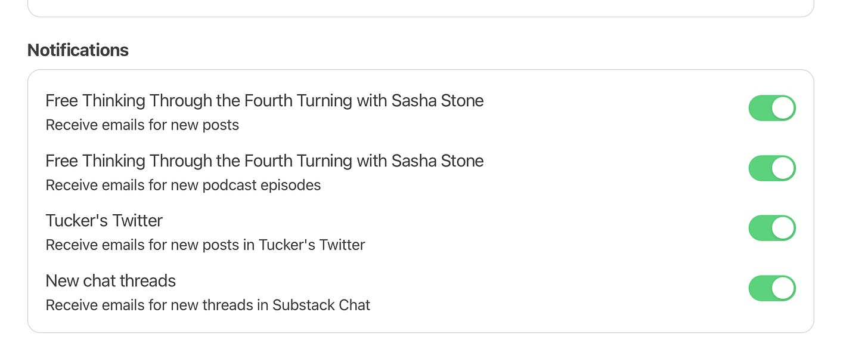This screenshot has width=868, height=352.
Task: Toggle off emails for new posts from Sasha Stone
Action: [x=772, y=108]
